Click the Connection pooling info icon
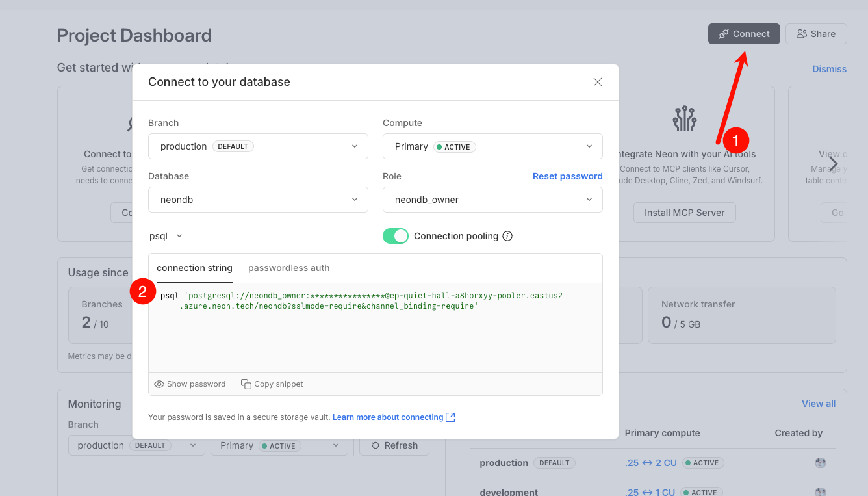 [x=508, y=236]
